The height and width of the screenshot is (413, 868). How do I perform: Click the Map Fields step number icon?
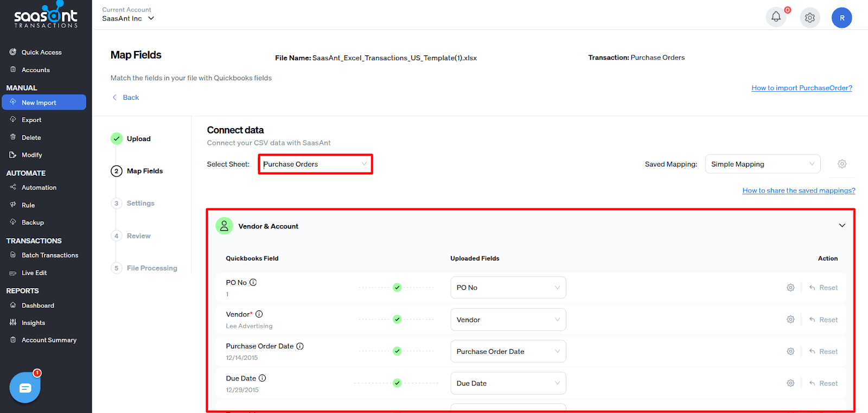(x=117, y=171)
